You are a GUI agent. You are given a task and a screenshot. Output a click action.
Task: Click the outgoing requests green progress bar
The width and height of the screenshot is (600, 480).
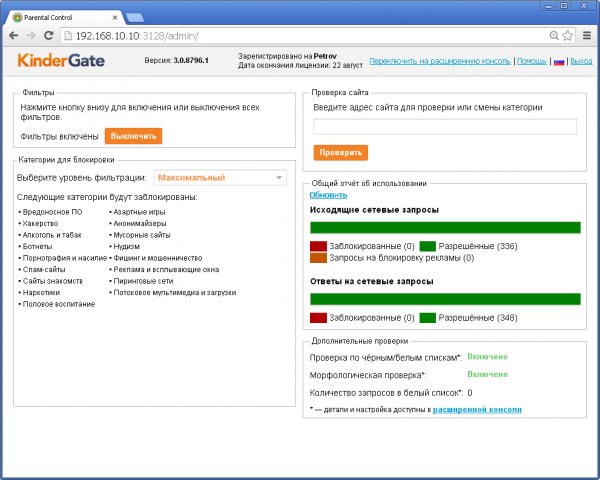coord(445,227)
